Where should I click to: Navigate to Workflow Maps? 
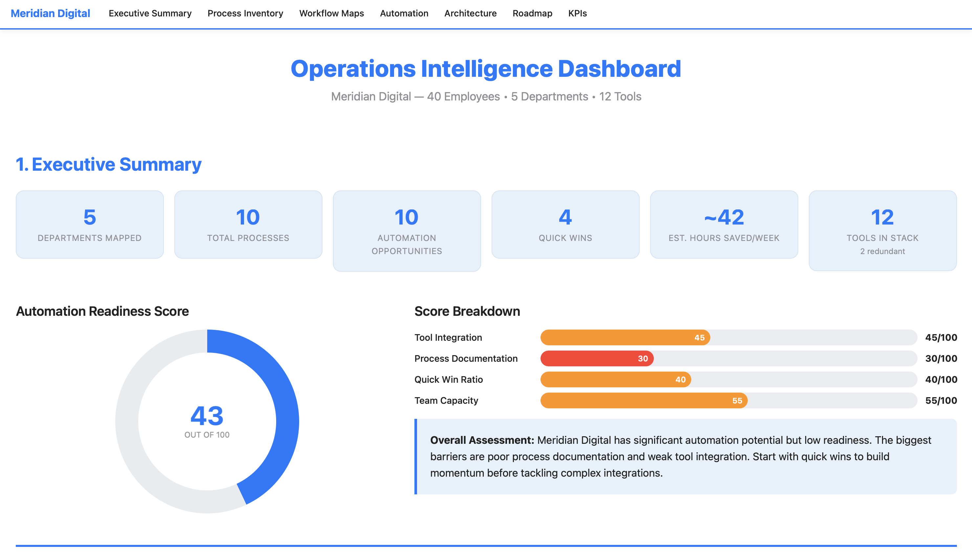click(x=332, y=13)
